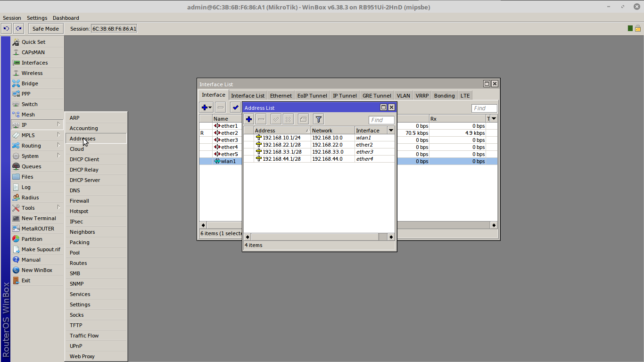Click the Redo arrow icon
The width and height of the screenshot is (644, 362).
18,29
